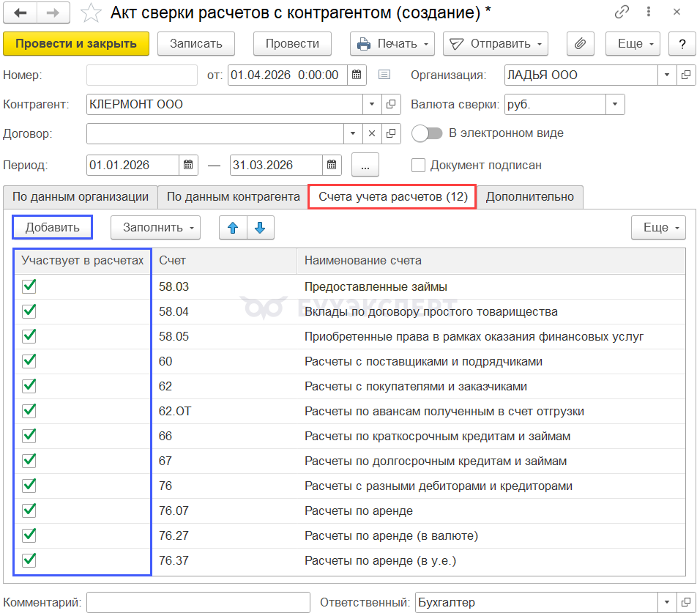Image resolution: width=697 pixels, height=616 pixels.
Task: Open the Дополнительно tab
Action: (x=531, y=197)
